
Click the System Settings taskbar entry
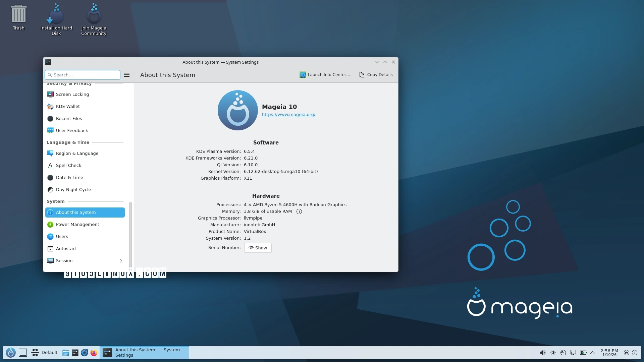(144, 352)
